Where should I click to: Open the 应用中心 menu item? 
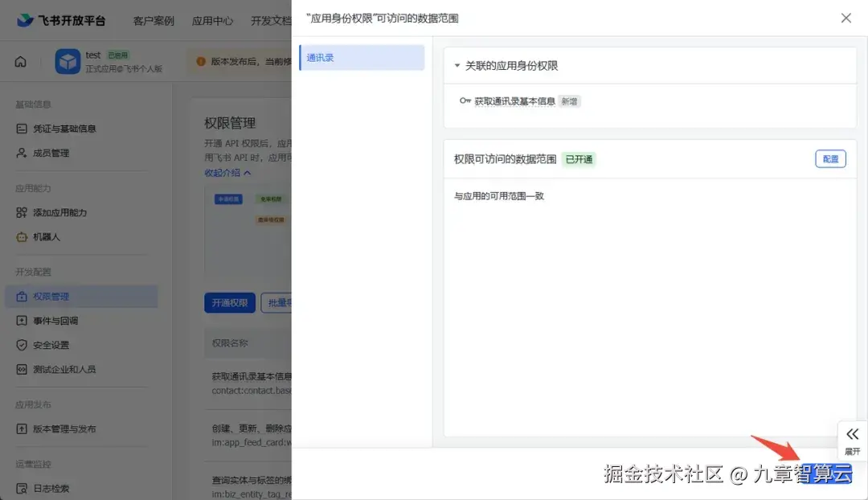[212, 21]
